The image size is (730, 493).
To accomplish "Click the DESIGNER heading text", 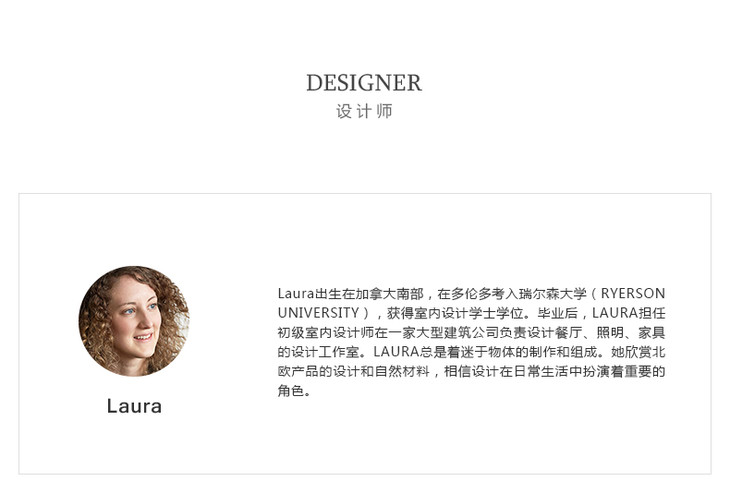I will click(364, 83).
